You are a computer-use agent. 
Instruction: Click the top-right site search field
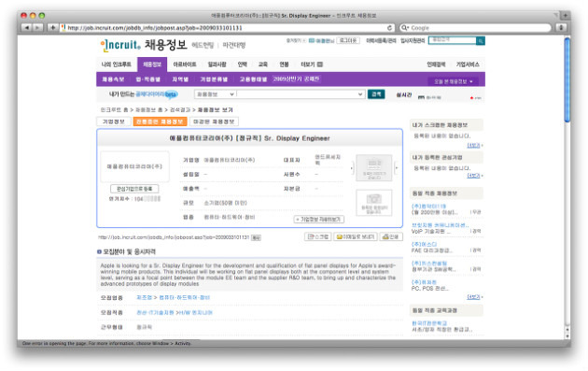tap(453, 40)
